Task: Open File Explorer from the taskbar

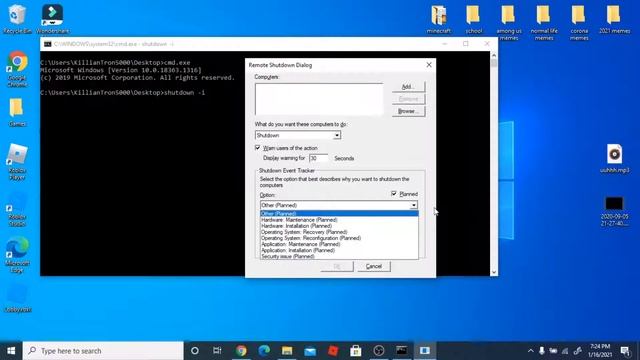Action: 287,351
